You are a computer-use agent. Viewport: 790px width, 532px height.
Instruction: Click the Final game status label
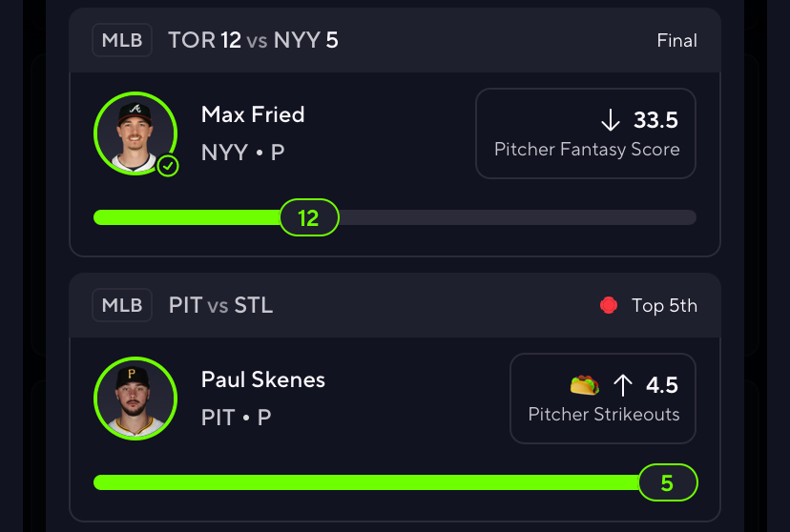click(x=676, y=40)
